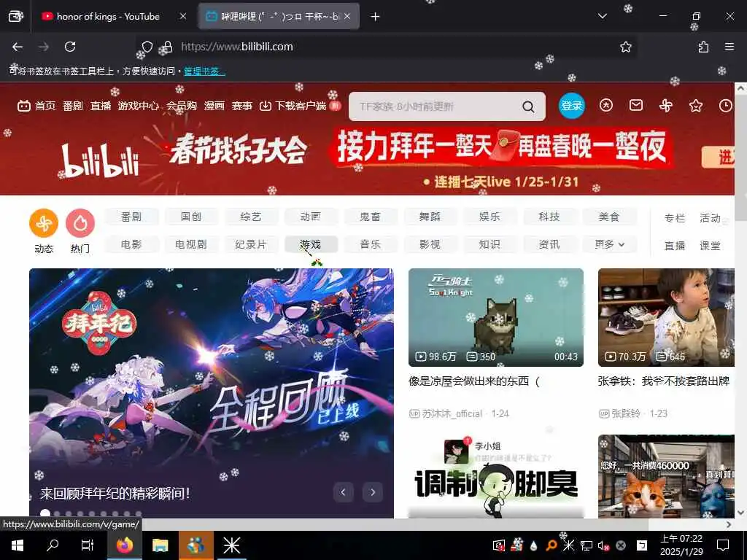The image size is (747, 560).
Task: Open the 国创 category
Action: (x=191, y=217)
